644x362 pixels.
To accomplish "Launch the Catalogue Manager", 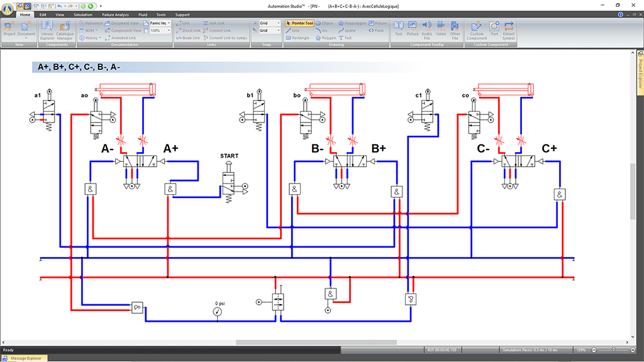I will click(65, 29).
